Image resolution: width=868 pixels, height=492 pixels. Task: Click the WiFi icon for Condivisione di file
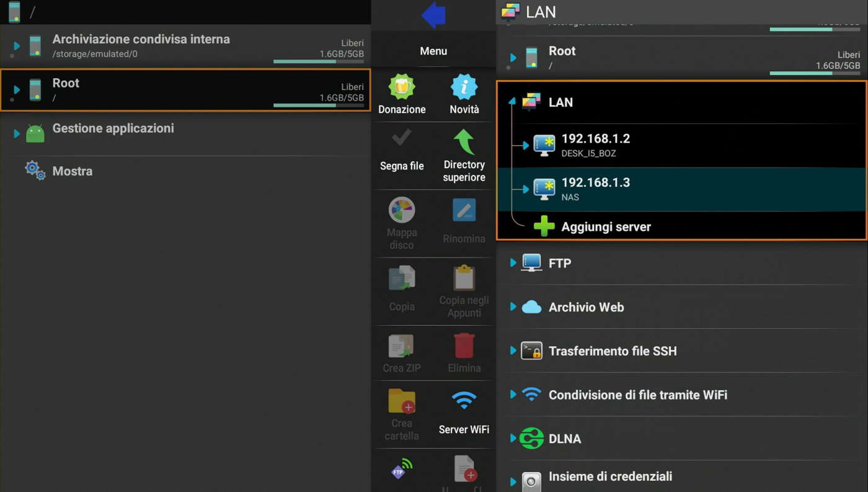click(531, 394)
